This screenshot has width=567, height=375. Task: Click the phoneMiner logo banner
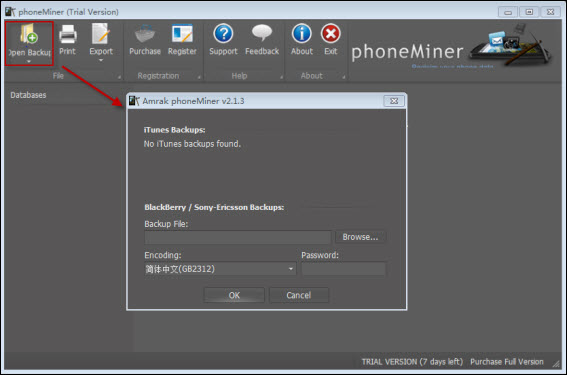[451, 46]
